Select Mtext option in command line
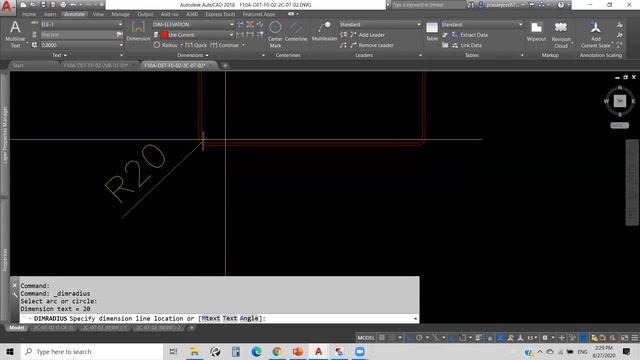 point(211,318)
